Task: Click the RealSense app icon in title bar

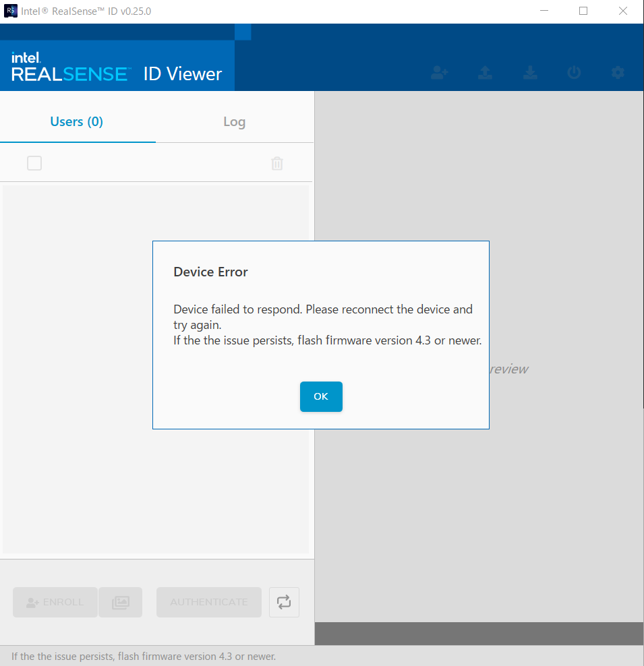Action: point(11,11)
